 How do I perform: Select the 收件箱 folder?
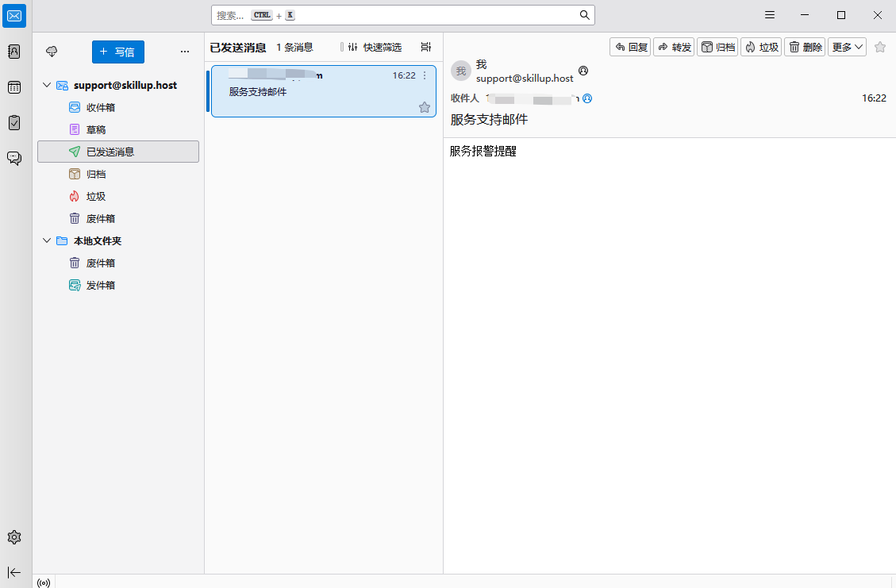pyautogui.click(x=118, y=107)
